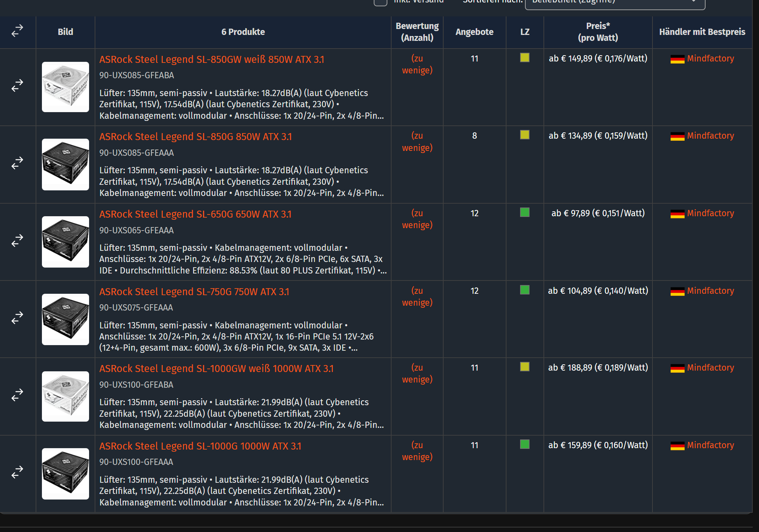Screen dimensions: 759x532
Task: Sort by Bewertung (Anzahl) column header
Action: [x=417, y=32]
